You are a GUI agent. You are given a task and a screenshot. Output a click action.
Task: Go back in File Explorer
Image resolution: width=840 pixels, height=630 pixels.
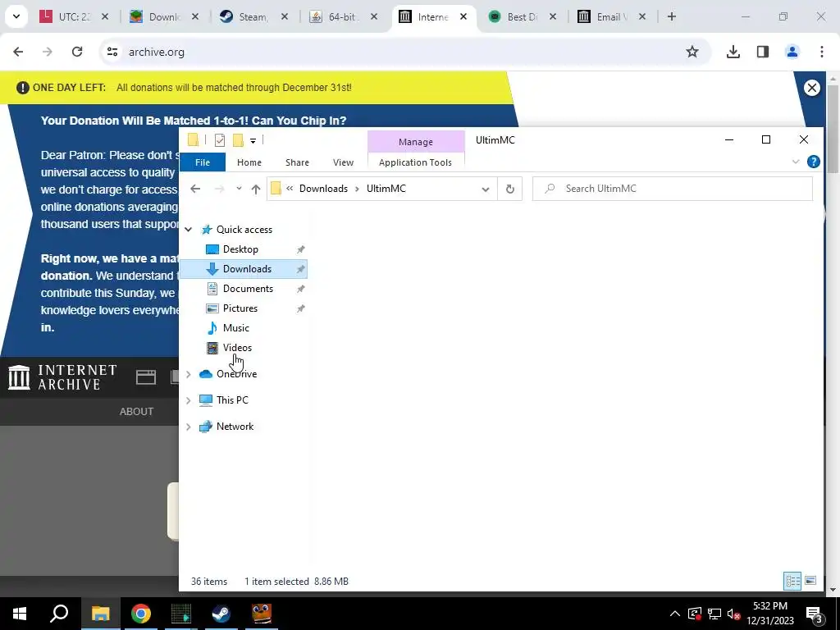(195, 189)
